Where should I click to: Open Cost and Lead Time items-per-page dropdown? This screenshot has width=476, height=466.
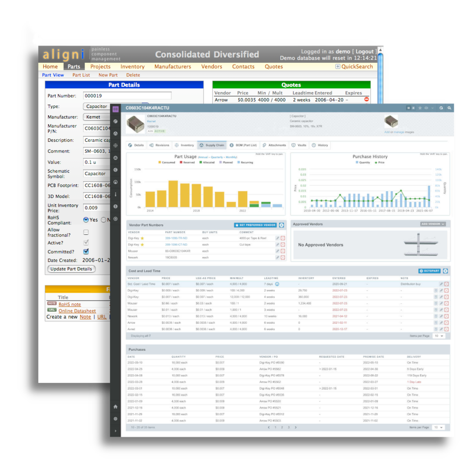(439, 336)
